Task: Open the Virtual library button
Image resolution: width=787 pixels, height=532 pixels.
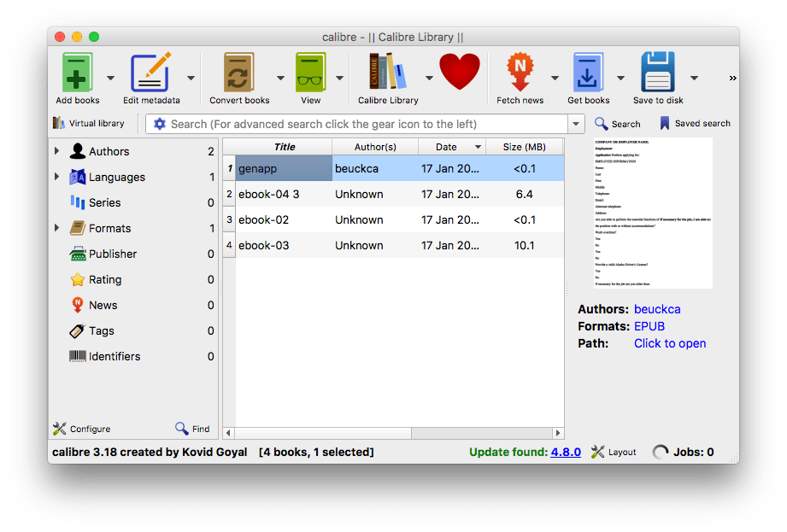Action: [x=89, y=123]
